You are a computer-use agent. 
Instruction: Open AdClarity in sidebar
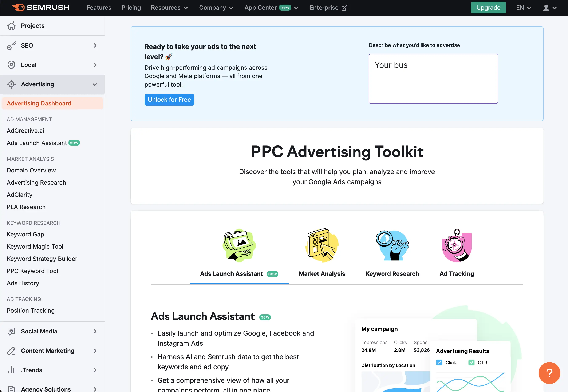click(20, 195)
